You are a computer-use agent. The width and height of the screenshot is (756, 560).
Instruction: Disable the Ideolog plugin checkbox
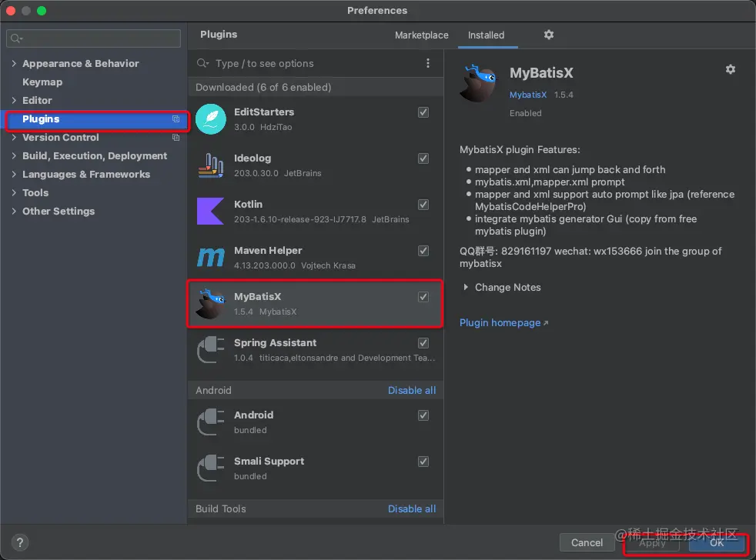[423, 158]
